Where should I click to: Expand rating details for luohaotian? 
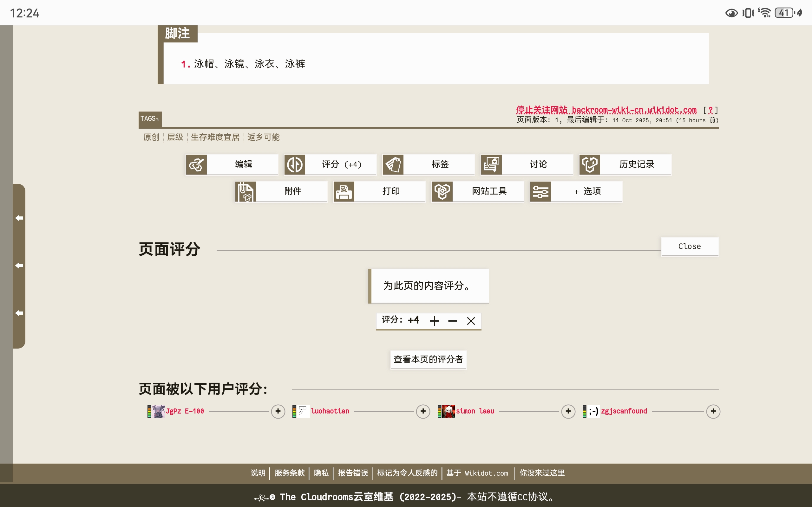[x=423, y=411]
